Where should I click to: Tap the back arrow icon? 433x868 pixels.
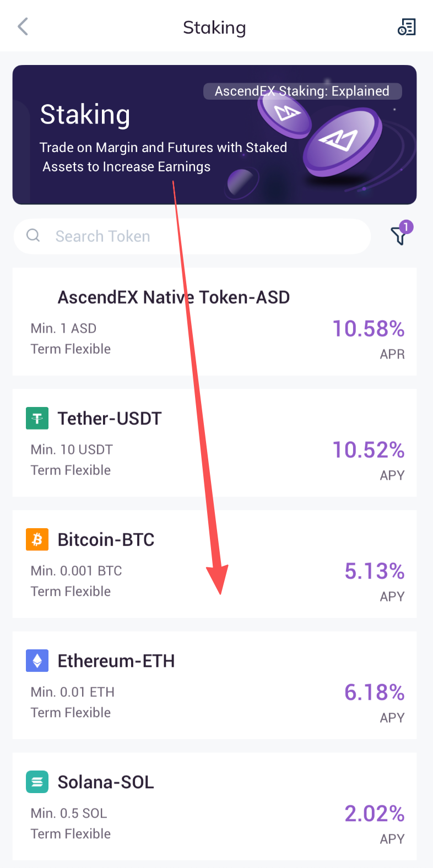[x=23, y=26]
